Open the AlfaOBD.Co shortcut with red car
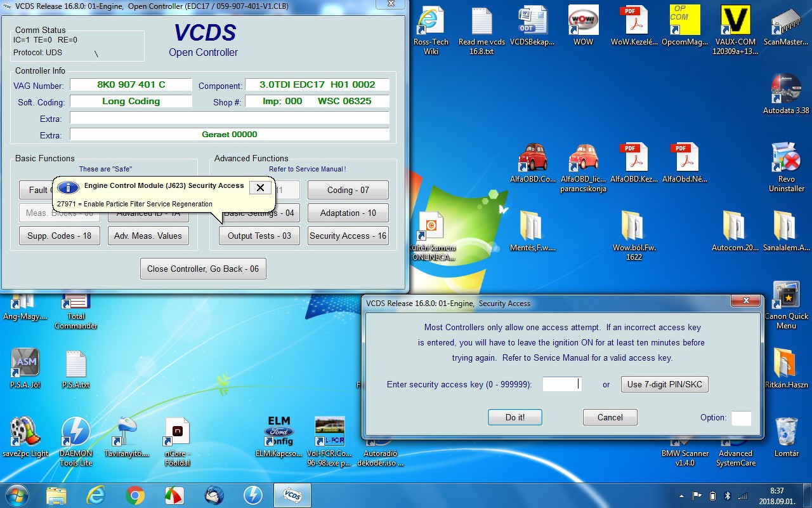The image size is (812, 508). [x=532, y=163]
